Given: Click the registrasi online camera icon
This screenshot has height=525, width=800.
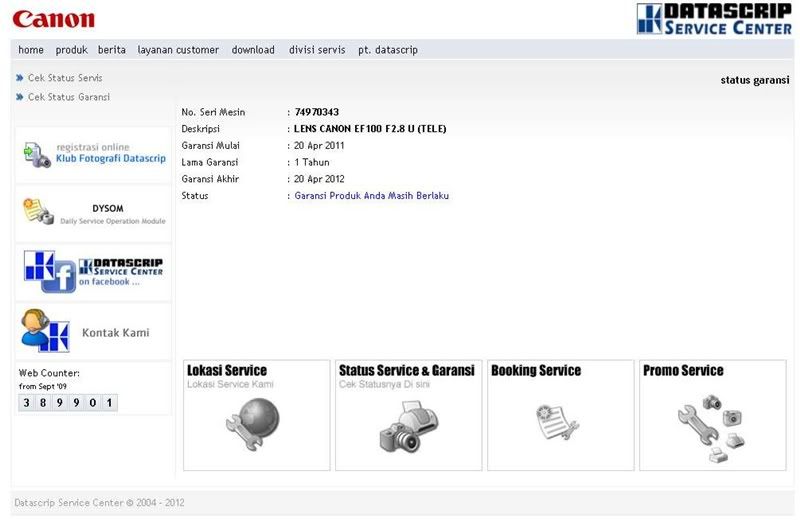Looking at the screenshot, I should click(x=37, y=155).
